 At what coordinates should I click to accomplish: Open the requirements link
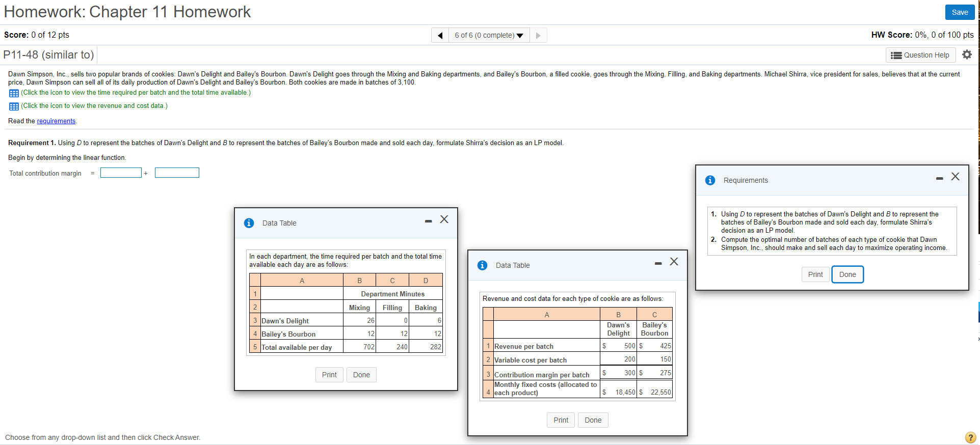pos(56,121)
